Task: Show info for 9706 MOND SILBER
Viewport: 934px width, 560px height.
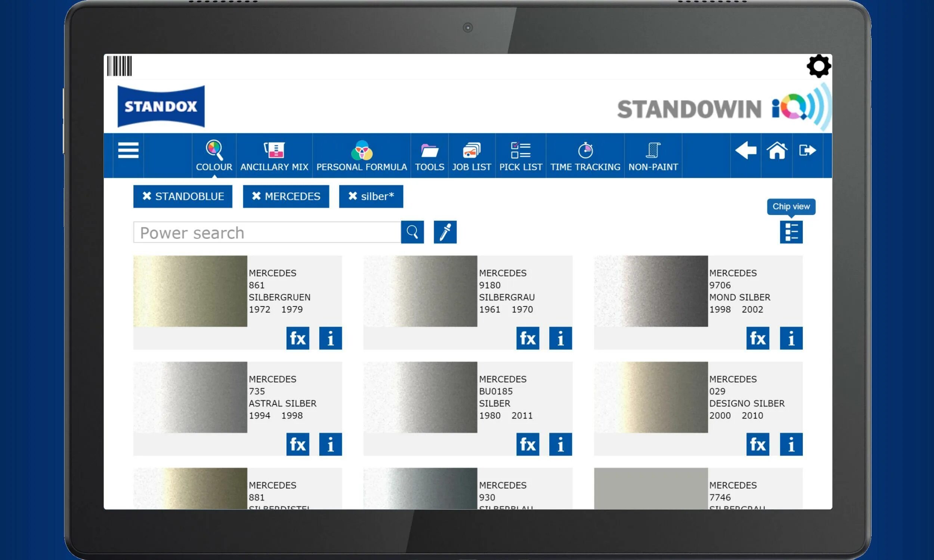Action: tap(791, 338)
